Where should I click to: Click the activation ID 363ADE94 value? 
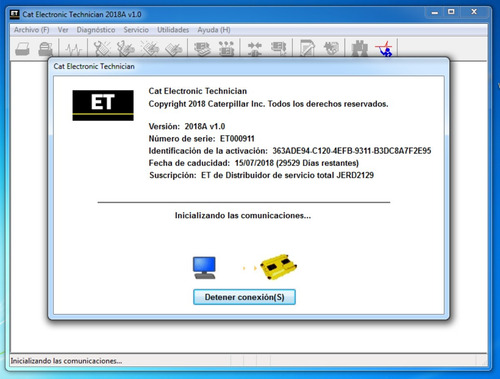352,151
